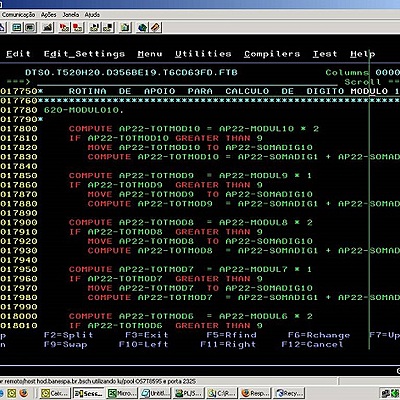Click the second yellow-and-black macro toolbar icon
Image resolution: width=400 pixels, height=400 pixels.
coord(108,27)
